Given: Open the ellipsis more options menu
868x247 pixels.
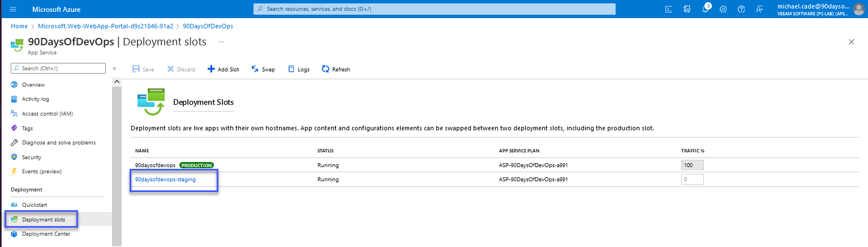Looking at the screenshot, I should [x=221, y=42].
